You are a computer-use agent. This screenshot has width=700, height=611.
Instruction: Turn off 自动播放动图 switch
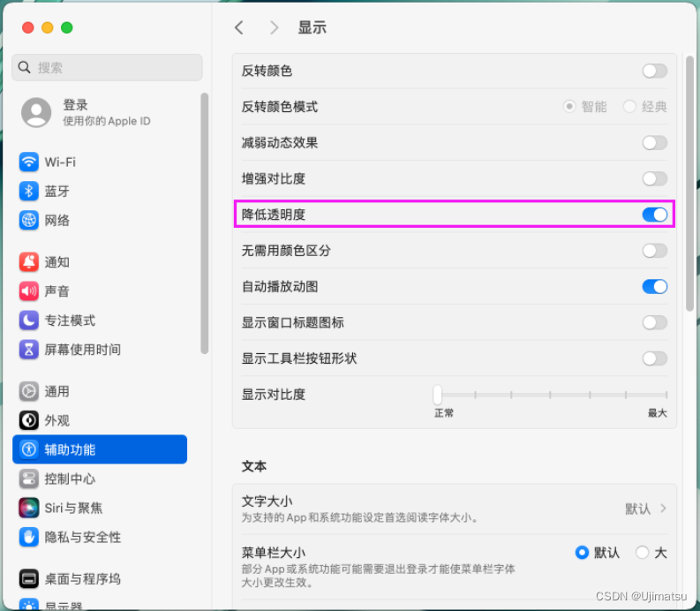click(654, 286)
